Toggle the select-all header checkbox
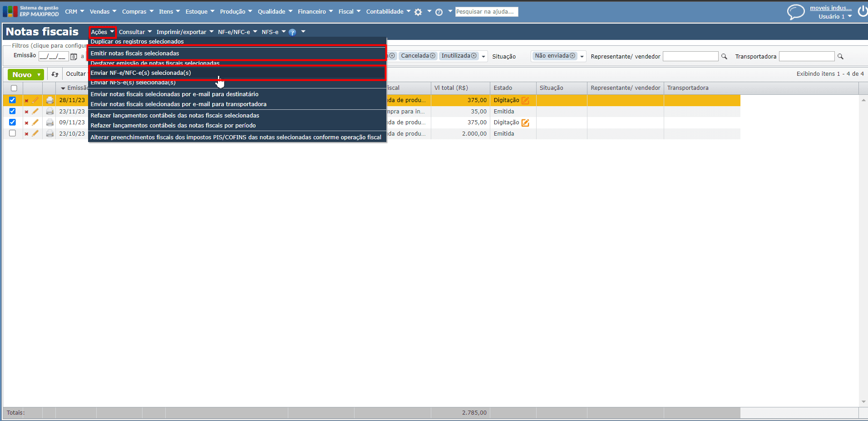 click(14, 88)
